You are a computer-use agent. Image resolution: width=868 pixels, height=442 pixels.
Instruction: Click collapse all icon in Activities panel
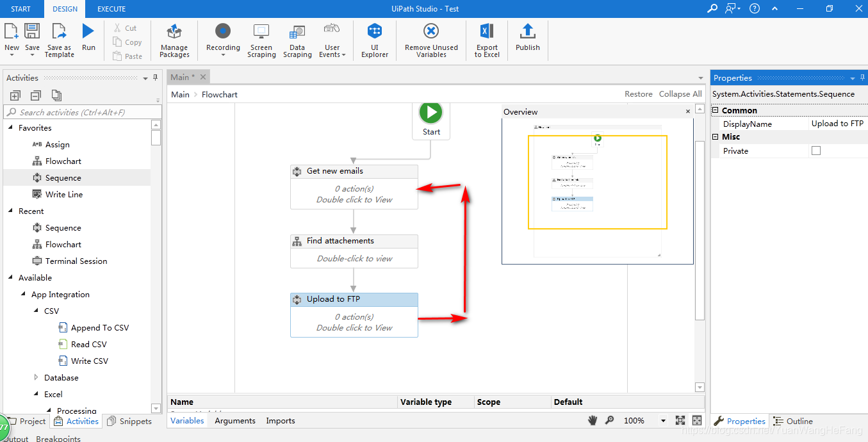point(36,95)
